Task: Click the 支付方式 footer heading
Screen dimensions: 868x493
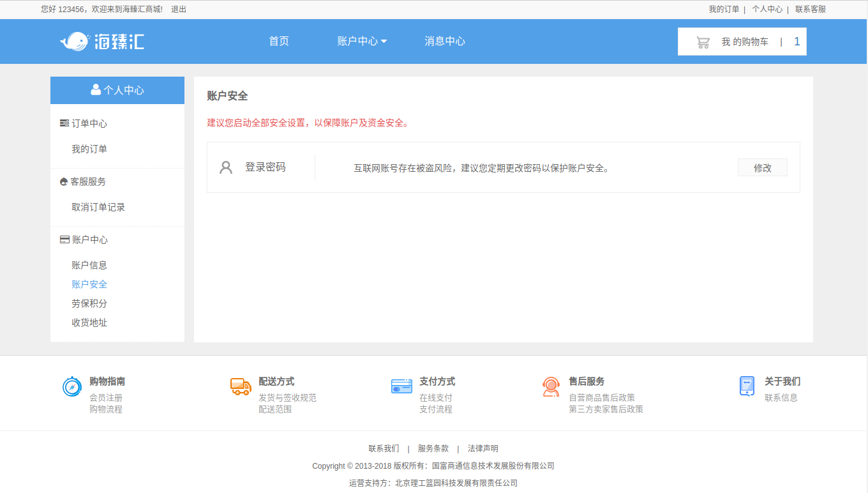Action: 437,381
